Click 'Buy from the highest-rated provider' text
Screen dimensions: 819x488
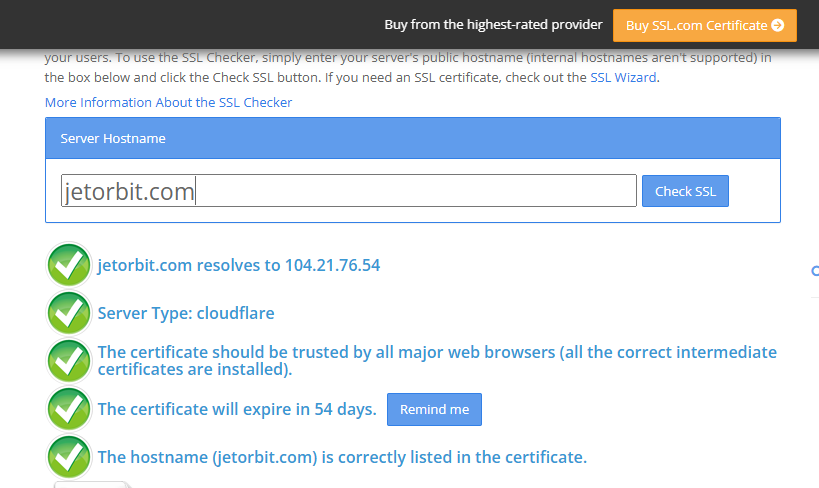tap(494, 25)
